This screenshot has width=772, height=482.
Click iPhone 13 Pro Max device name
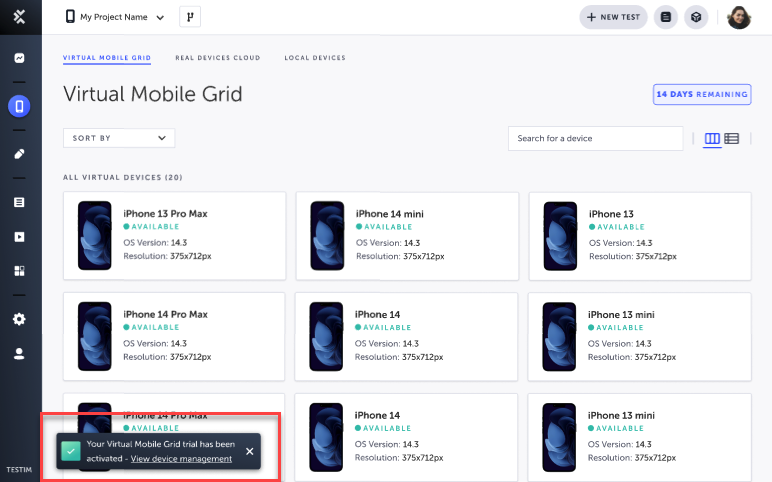165,214
